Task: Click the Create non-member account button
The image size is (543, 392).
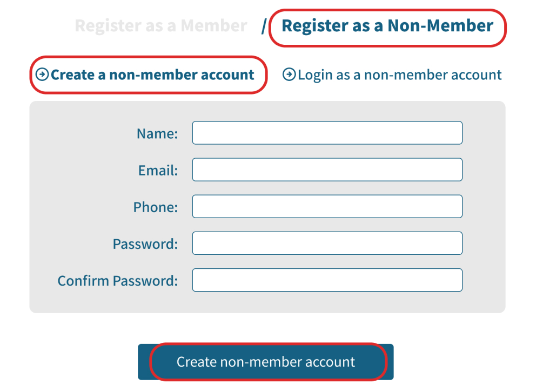Action: point(266,362)
